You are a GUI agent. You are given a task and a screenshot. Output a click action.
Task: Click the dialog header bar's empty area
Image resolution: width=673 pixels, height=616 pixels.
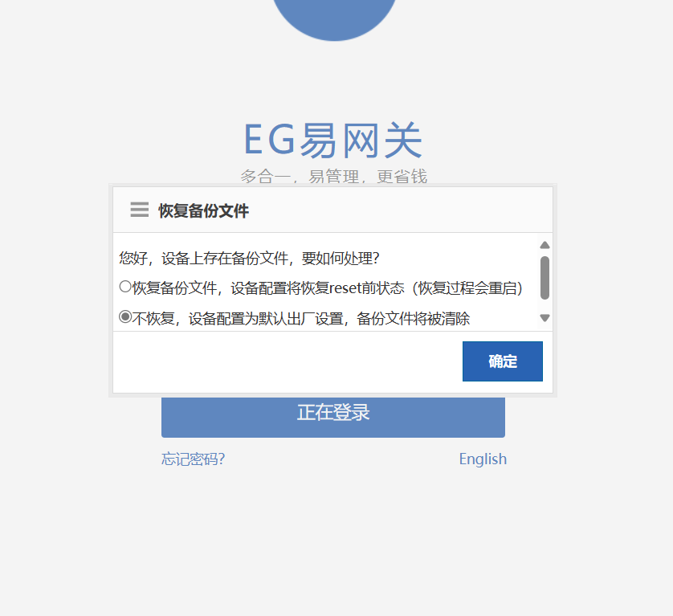click(399, 210)
